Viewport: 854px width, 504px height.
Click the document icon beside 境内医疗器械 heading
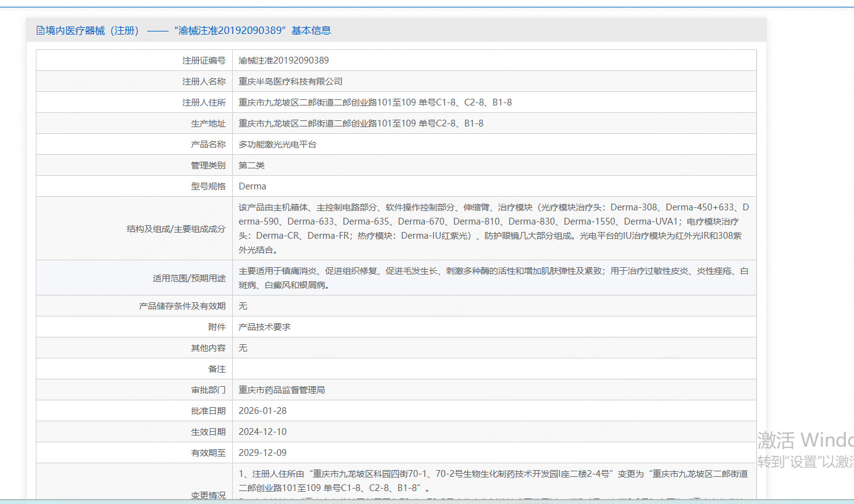coord(41,30)
